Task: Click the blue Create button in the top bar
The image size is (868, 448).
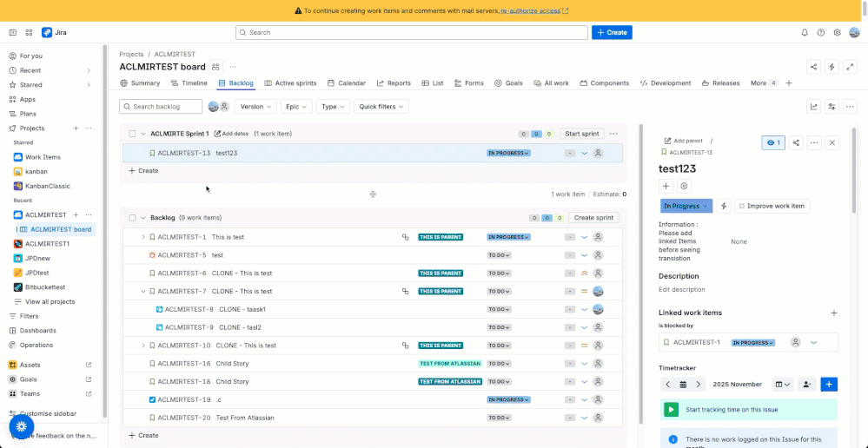Action: point(612,32)
